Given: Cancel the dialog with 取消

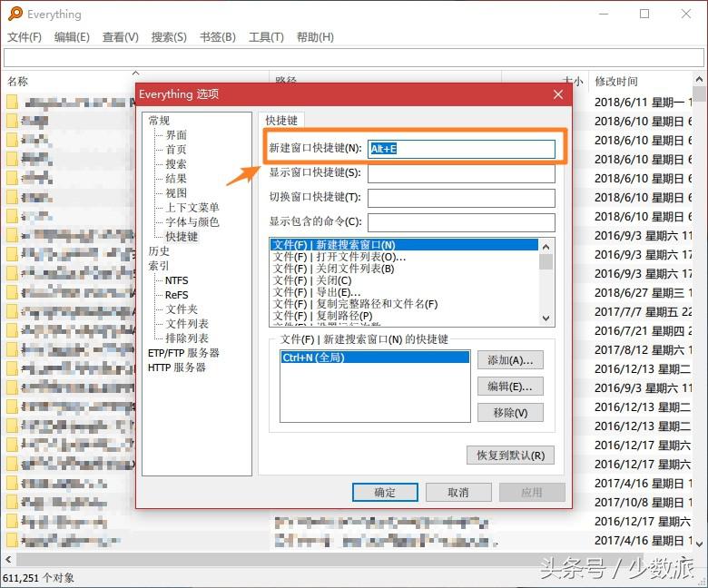Looking at the screenshot, I should [x=458, y=493].
